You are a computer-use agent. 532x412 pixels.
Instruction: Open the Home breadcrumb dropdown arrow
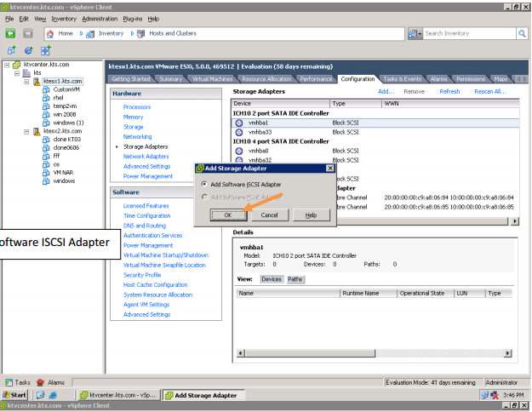81,33
